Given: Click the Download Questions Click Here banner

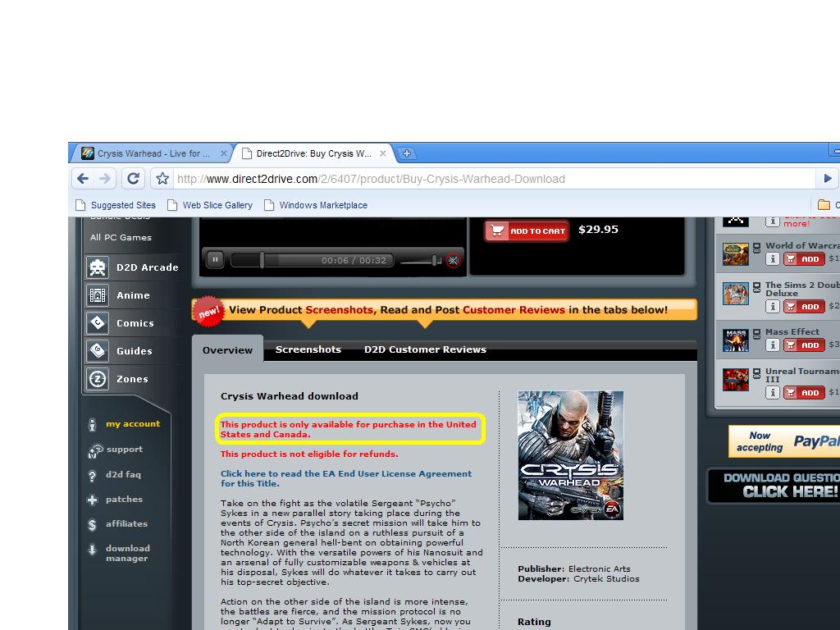Looking at the screenshot, I should [774, 486].
